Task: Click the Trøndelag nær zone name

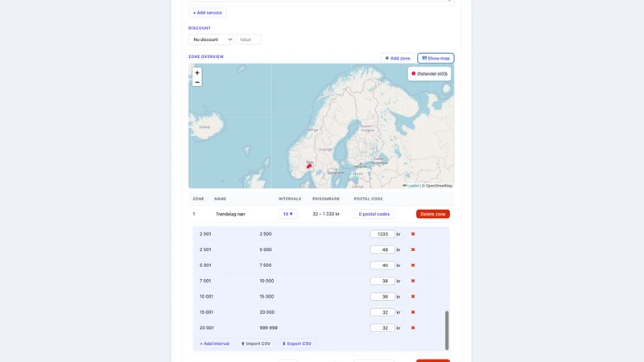Action: pos(230,214)
